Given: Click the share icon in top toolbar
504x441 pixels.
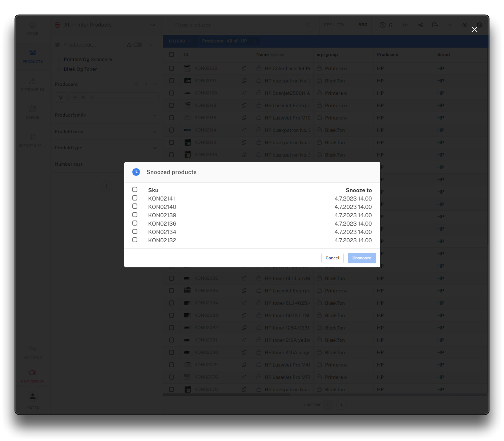Looking at the screenshot, I should click(420, 25).
